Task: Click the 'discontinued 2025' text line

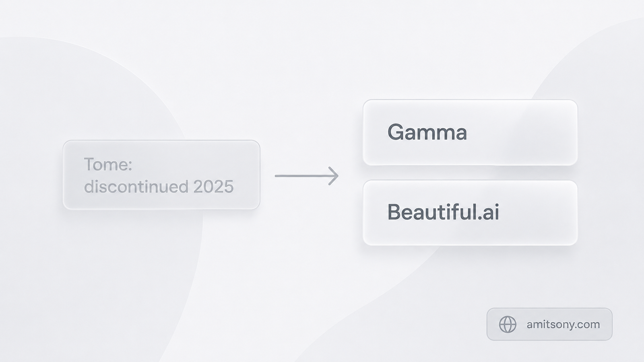Action: click(x=159, y=187)
